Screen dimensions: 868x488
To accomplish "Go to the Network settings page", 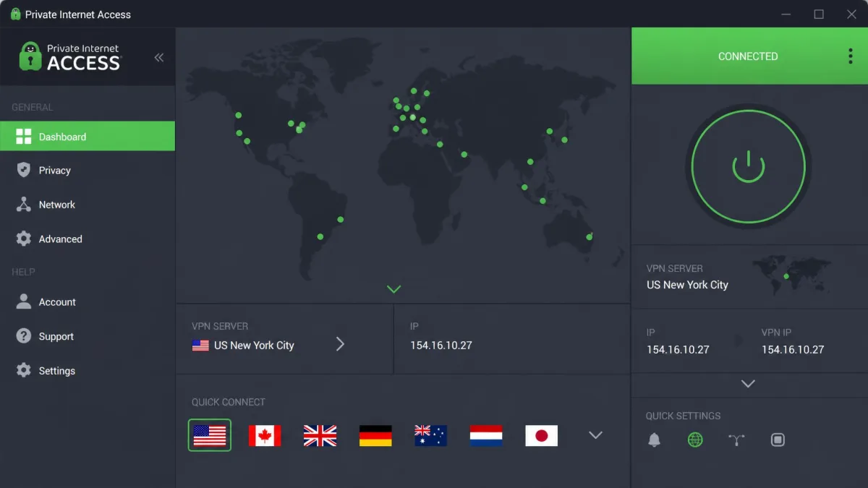I will [88, 205].
